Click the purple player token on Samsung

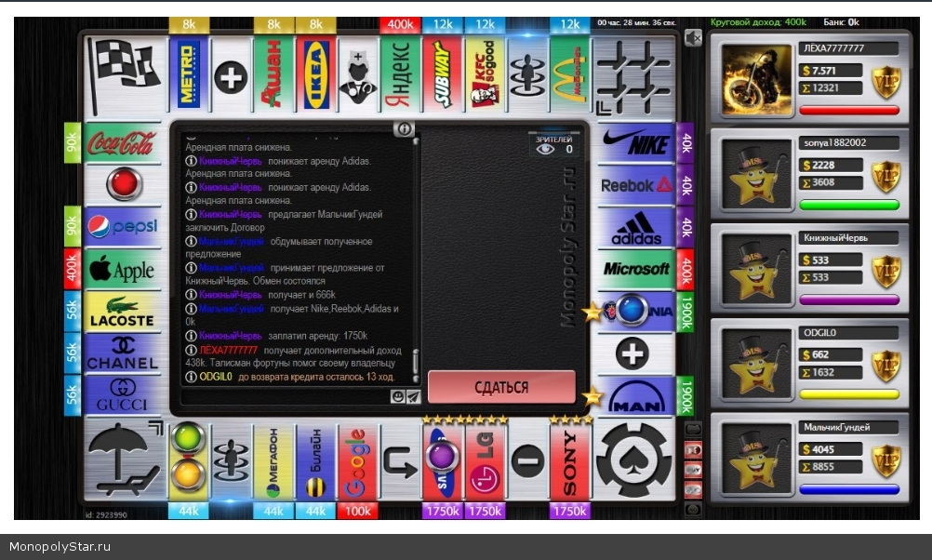tap(442, 458)
